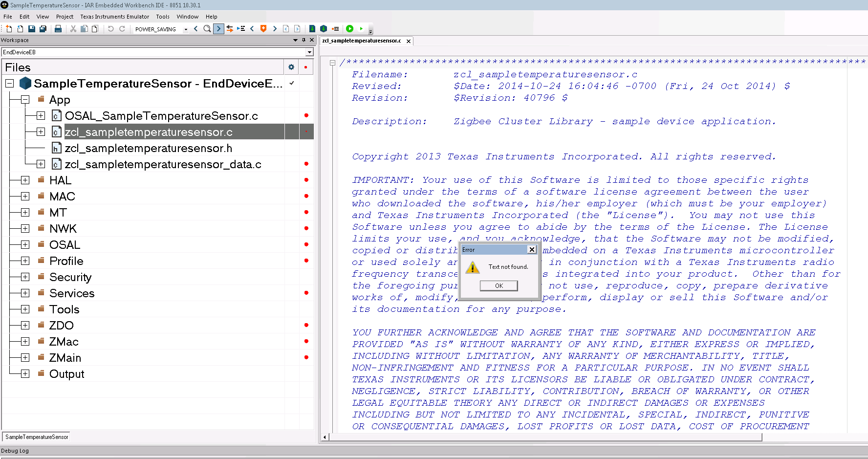This screenshot has width=868, height=459.
Task: Expand the Profile folder
Action: pos(25,261)
